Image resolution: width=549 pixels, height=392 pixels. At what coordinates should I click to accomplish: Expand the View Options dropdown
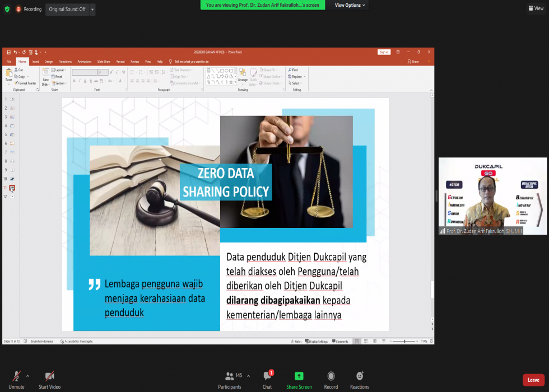pyautogui.click(x=350, y=5)
